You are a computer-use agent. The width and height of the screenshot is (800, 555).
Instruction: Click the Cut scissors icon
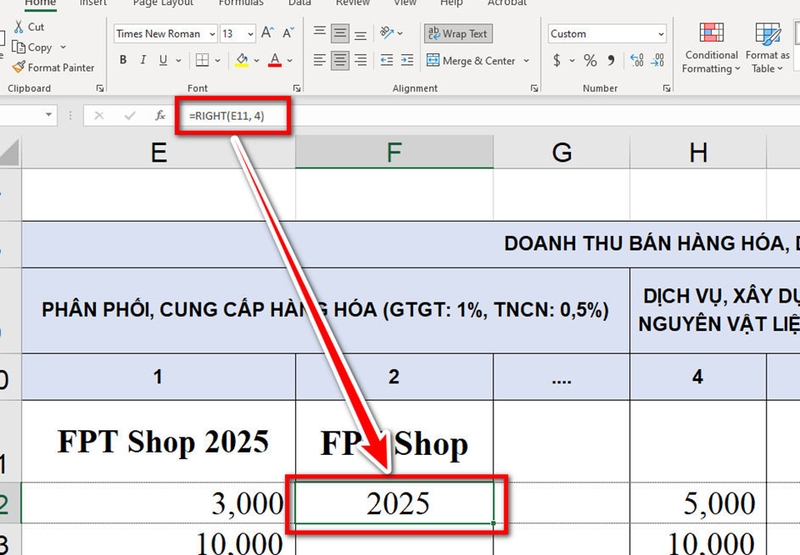pyautogui.click(x=19, y=27)
